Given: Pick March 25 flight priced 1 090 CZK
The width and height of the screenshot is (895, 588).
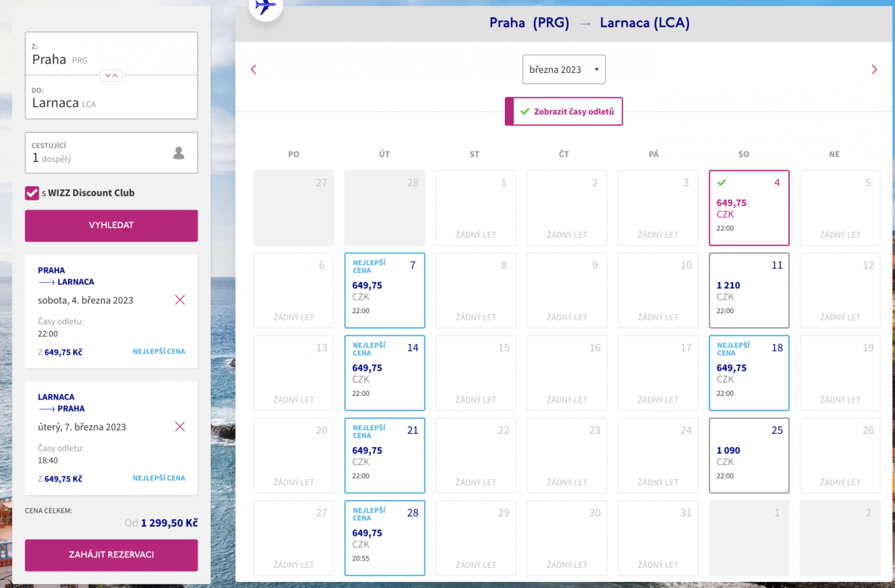Looking at the screenshot, I should coord(749,455).
